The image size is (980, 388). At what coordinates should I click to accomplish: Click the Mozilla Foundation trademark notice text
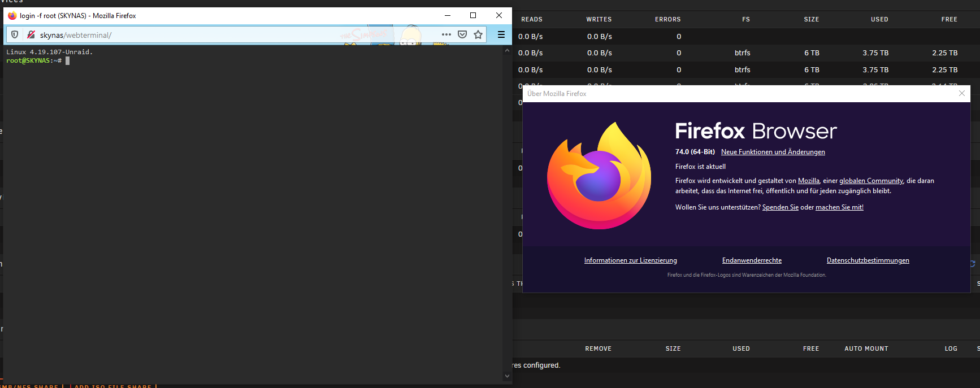[747, 275]
